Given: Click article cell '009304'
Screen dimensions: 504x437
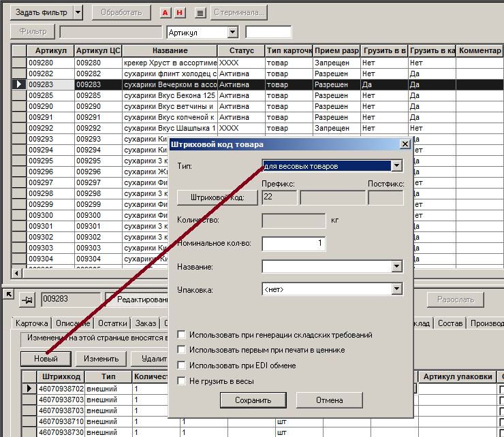Looking at the screenshot, I should click(x=50, y=259).
